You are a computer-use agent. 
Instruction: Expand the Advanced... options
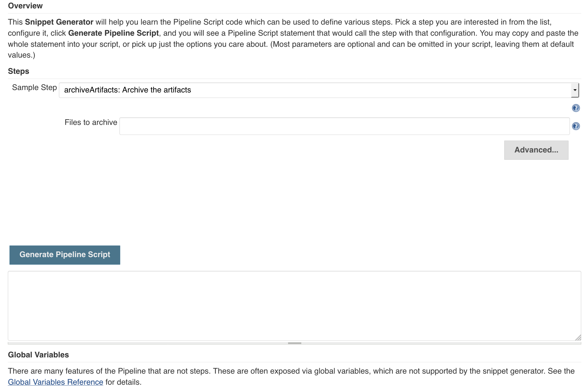click(x=536, y=150)
